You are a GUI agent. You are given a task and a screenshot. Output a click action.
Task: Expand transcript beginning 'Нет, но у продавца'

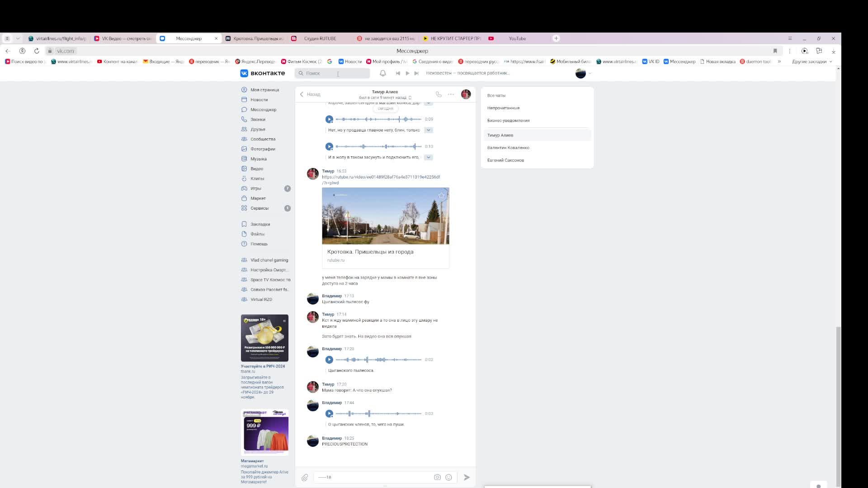[x=428, y=130]
